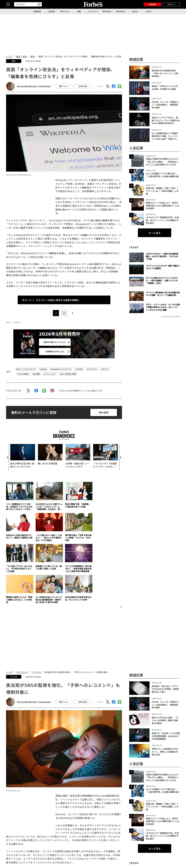The image size is (186, 868).
Task: Share the SNS監視 article on X
Action: 108,702
